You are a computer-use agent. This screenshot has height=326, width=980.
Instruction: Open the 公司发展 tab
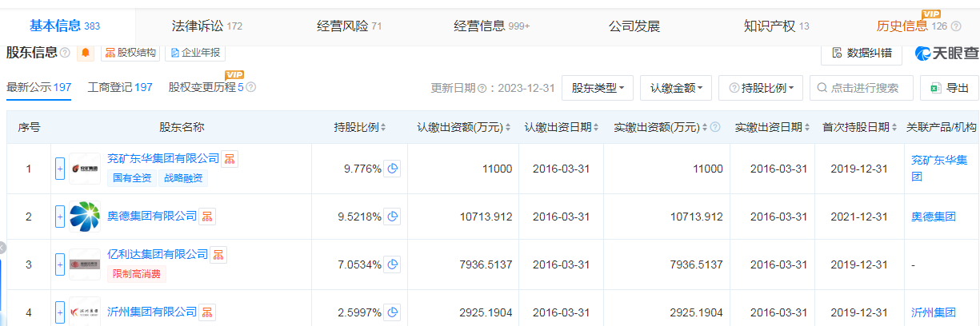click(634, 26)
